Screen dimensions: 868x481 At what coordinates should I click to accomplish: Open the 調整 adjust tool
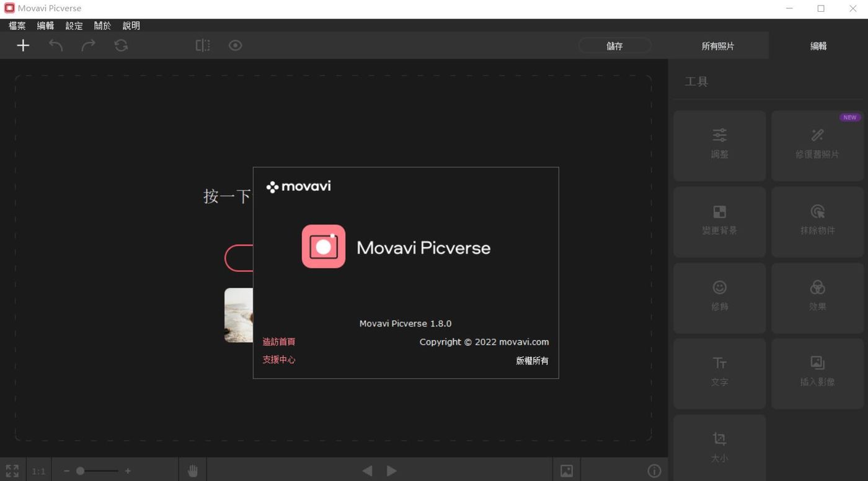720,146
